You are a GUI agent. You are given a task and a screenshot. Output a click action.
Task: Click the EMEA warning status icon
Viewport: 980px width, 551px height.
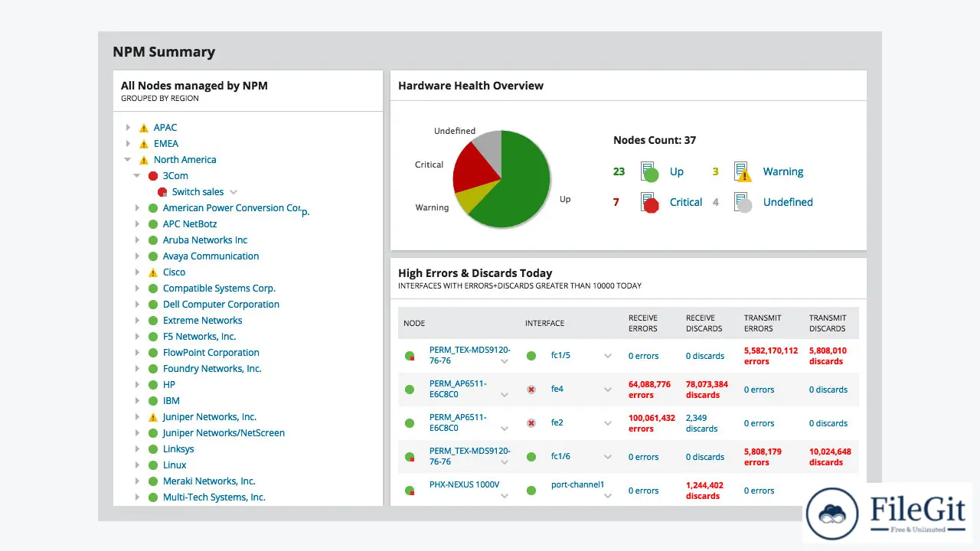pyautogui.click(x=143, y=144)
